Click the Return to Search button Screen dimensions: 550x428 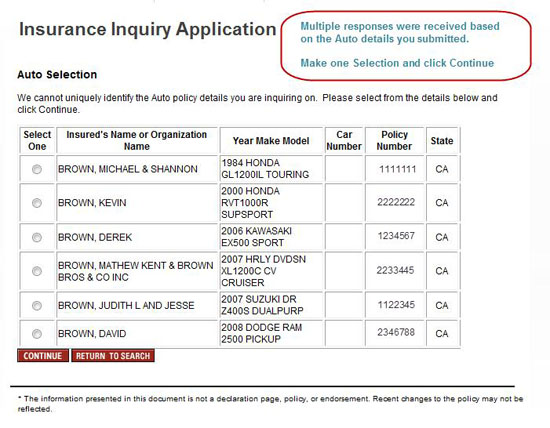coord(113,356)
